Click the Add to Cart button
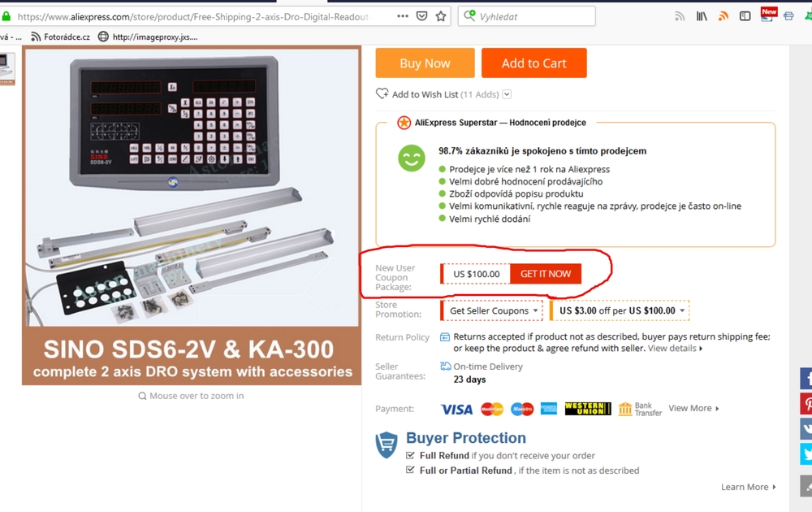This screenshot has height=512, width=812. 534,63
